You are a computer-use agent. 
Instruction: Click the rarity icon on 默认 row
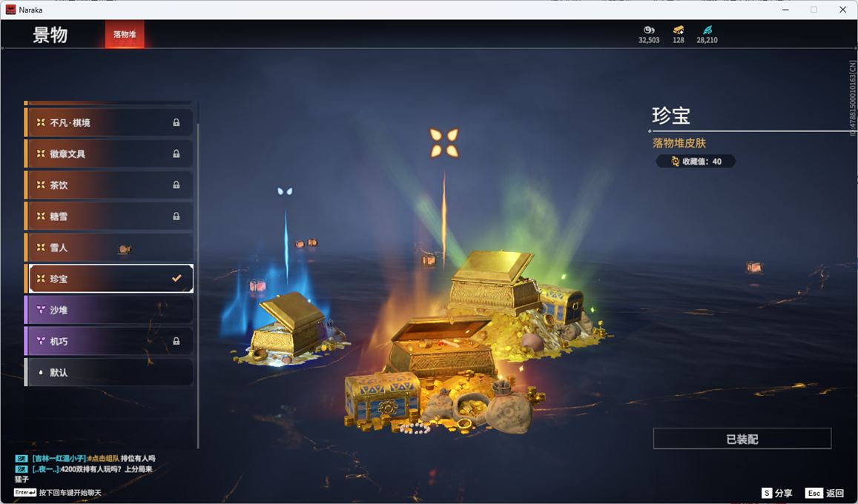tap(41, 372)
